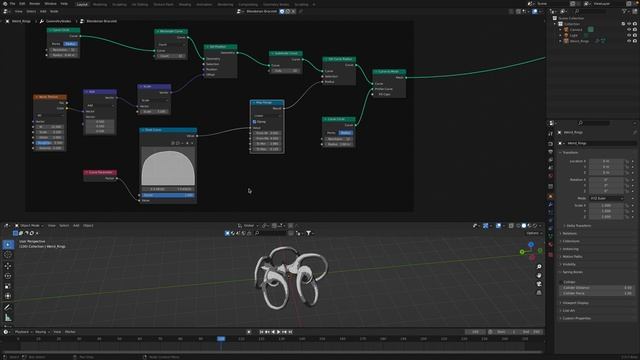The height and width of the screenshot is (360, 640).
Task: Expand the Delta Transform panel
Action: 578,226
